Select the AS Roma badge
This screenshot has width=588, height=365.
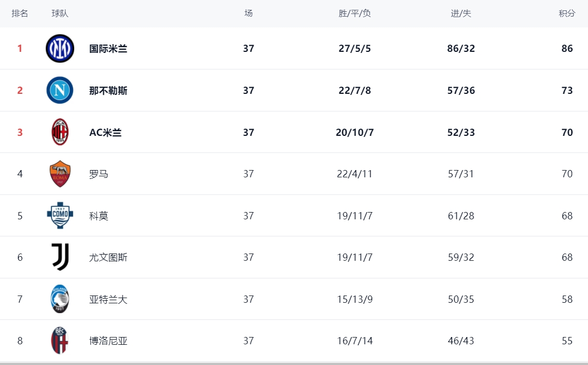[x=60, y=174]
